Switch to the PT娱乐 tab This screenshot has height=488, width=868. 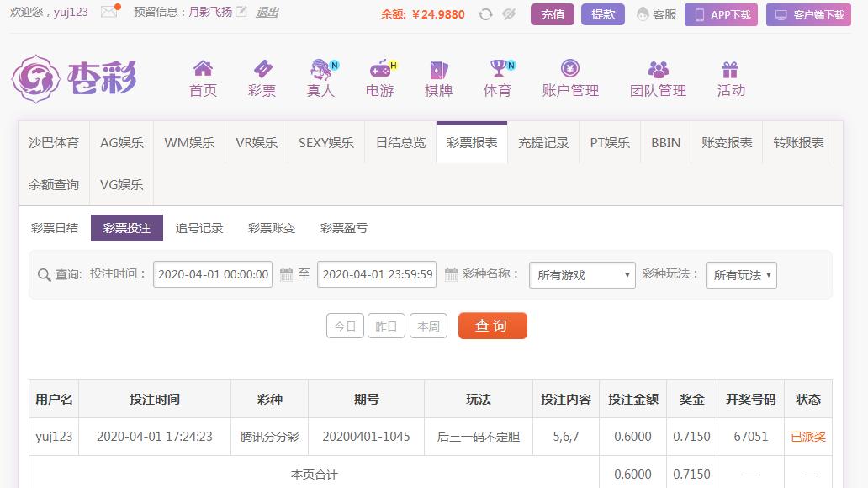pos(610,142)
